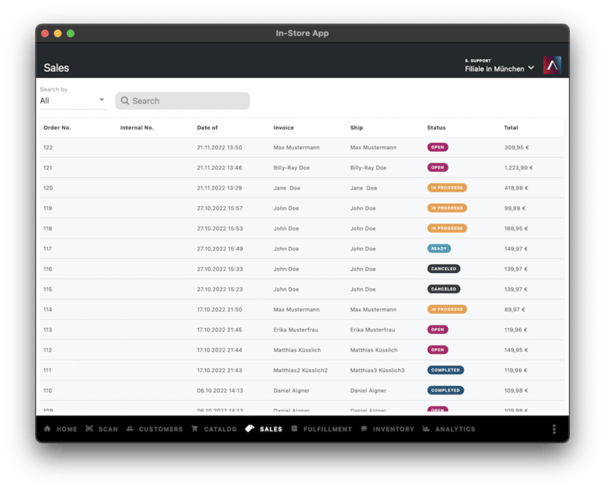Click CANCELED badge of order 116

click(x=443, y=269)
